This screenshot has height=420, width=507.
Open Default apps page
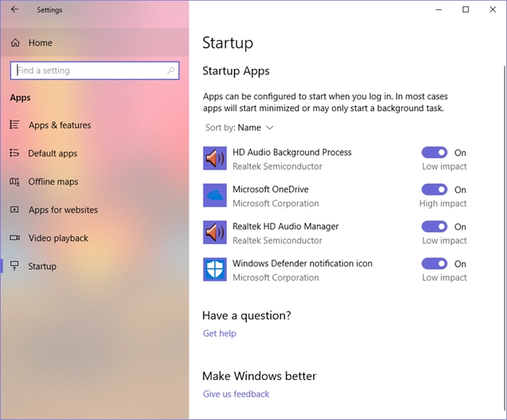point(95,153)
